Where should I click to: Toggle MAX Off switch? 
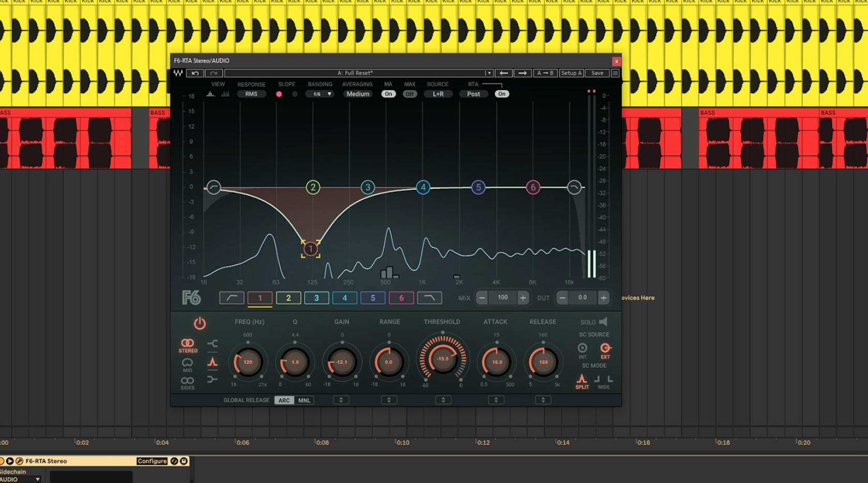[x=410, y=94]
